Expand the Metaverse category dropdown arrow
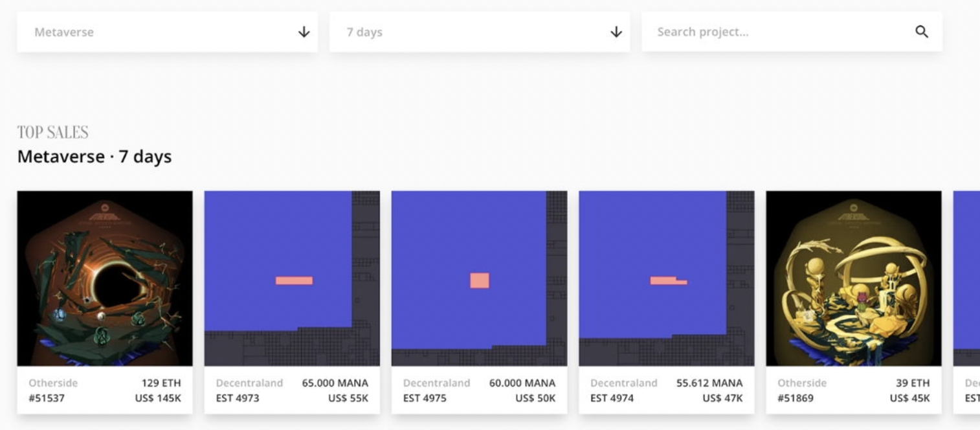The height and width of the screenshot is (430, 980). pos(304,32)
